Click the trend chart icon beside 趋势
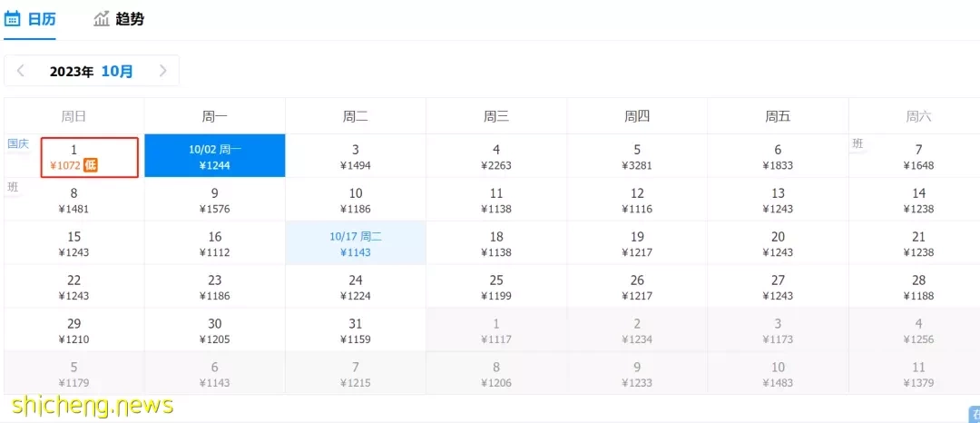 [x=102, y=19]
